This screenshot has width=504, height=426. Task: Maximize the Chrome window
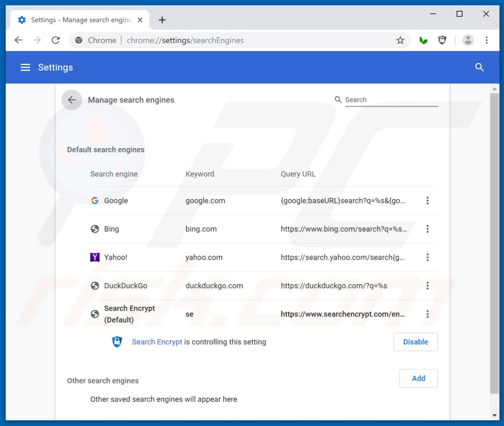[459, 14]
